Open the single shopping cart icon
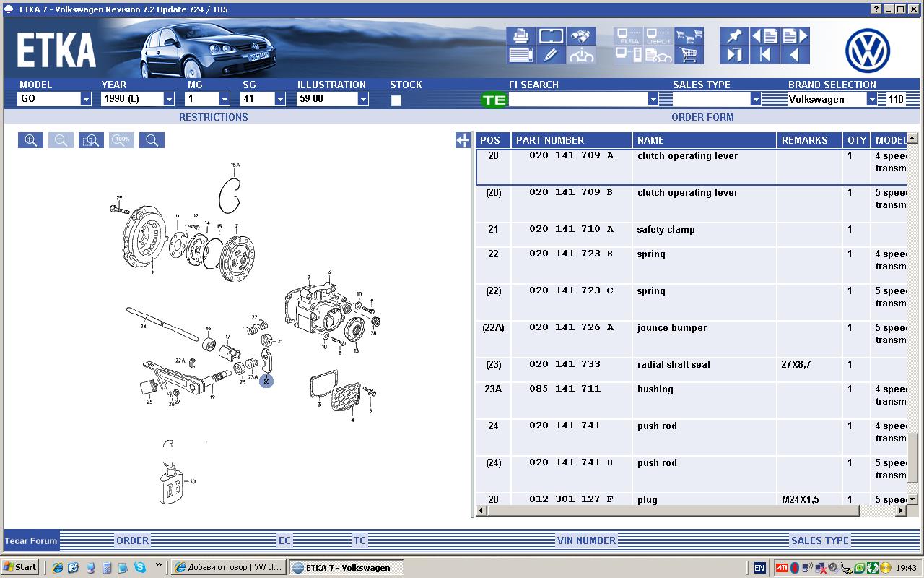The height and width of the screenshot is (578, 924). tap(689, 55)
